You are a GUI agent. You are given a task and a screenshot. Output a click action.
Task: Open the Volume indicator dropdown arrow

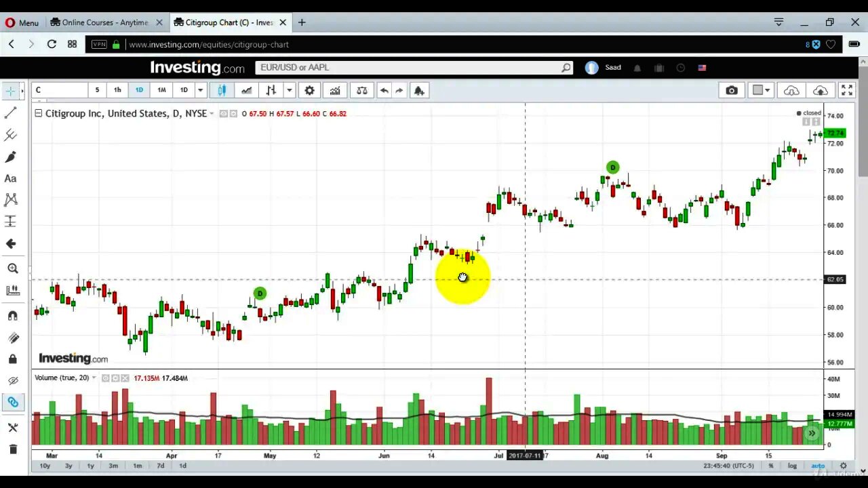(94, 378)
